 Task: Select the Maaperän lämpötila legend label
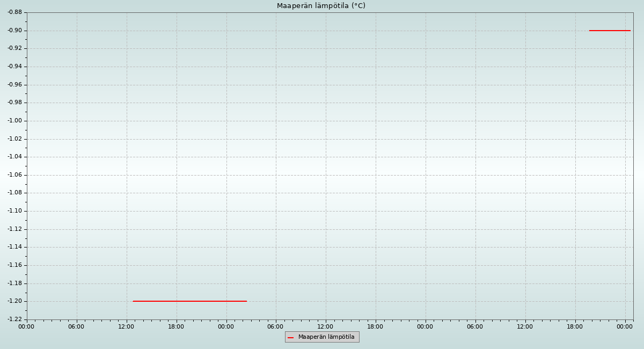click(x=326, y=337)
